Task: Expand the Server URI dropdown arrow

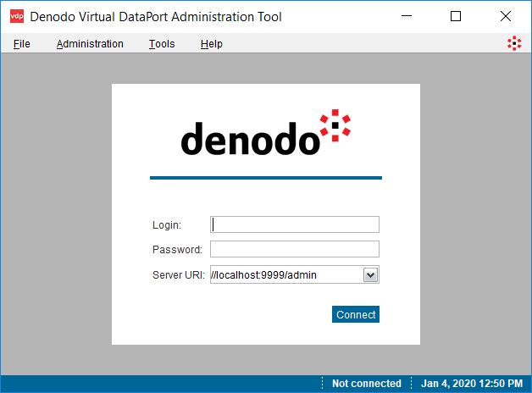Action: [x=370, y=275]
